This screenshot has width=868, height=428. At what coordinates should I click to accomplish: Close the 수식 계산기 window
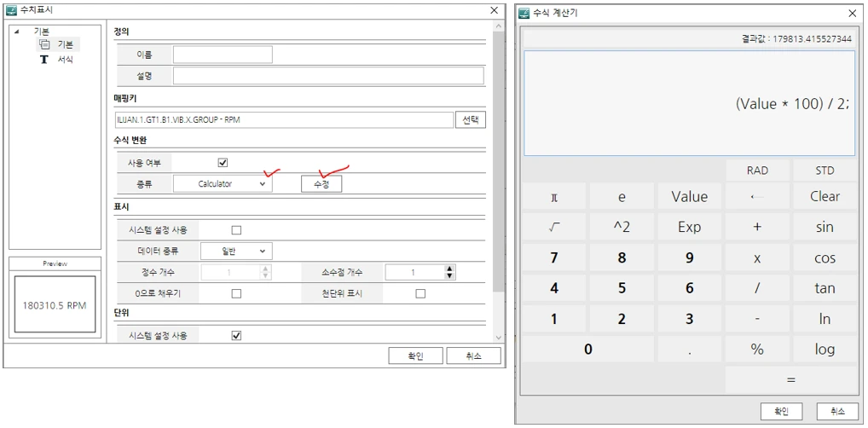852,14
